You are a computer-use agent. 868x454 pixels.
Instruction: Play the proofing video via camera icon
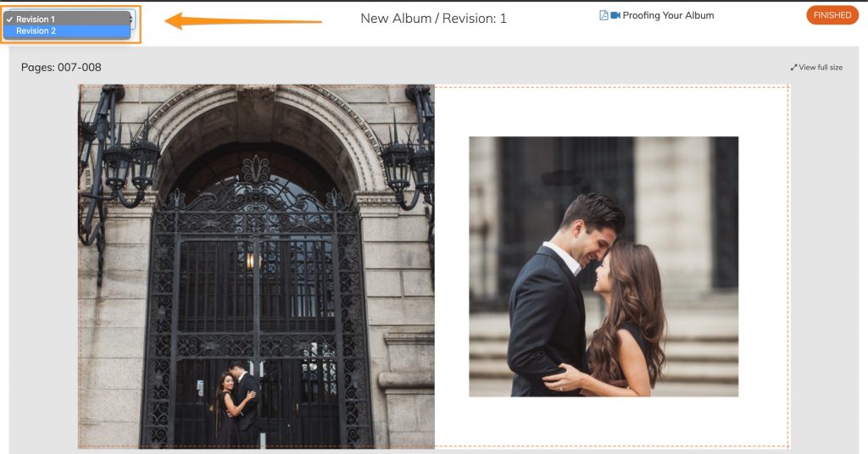coord(615,15)
